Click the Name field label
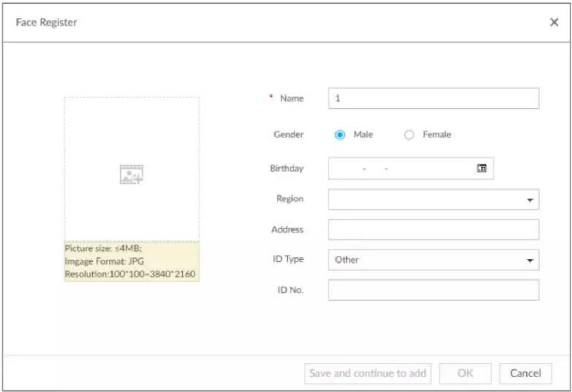 pyautogui.click(x=291, y=98)
